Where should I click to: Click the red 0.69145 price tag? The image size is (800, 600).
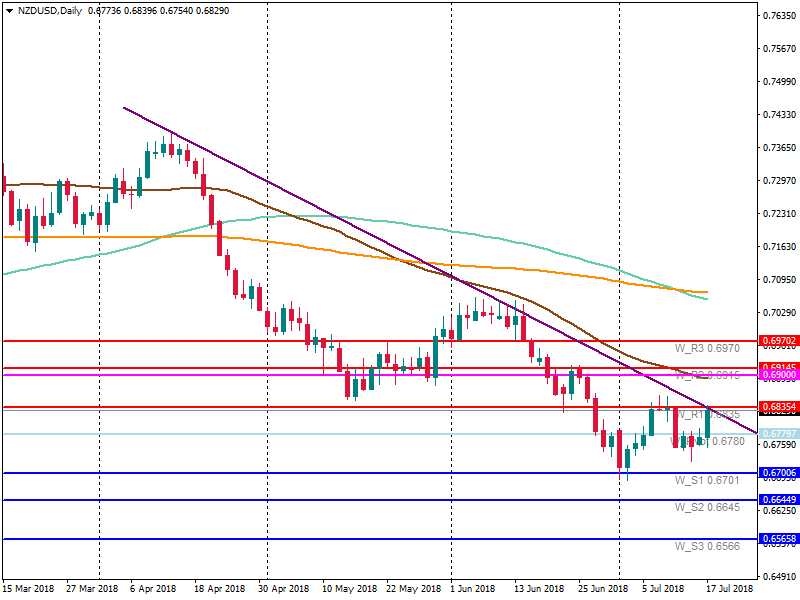click(x=778, y=368)
